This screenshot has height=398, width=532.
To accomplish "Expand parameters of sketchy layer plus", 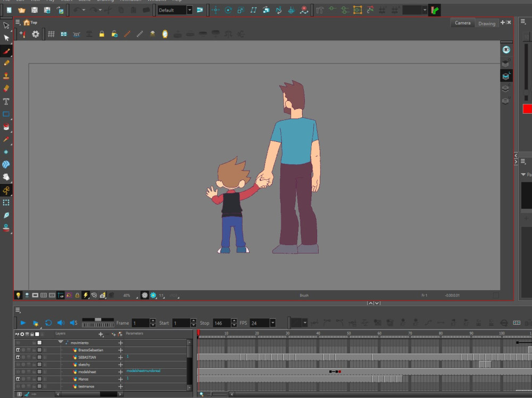I will tap(120, 365).
